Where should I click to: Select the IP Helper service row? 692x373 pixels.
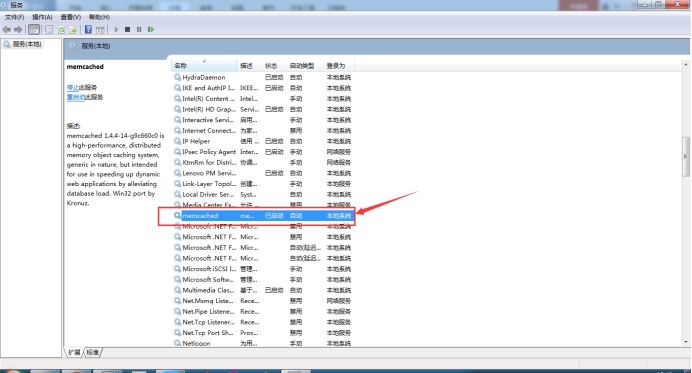coord(262,141)
